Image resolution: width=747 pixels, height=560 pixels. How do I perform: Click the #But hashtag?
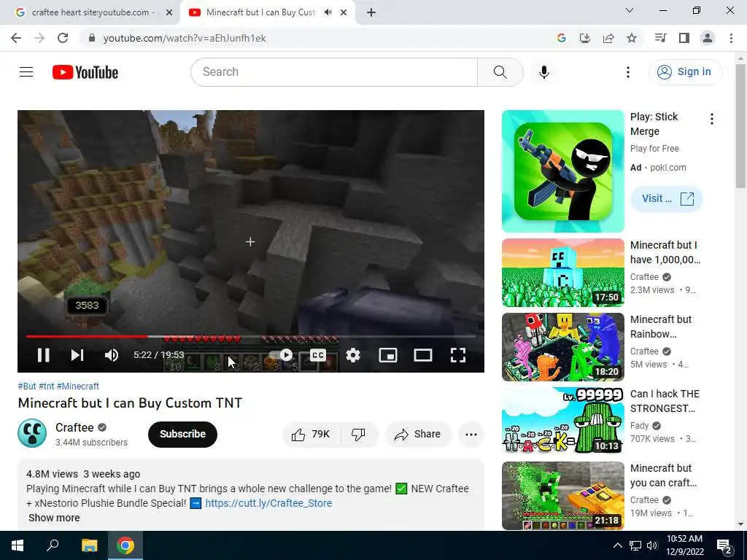[x=27, y=386]
